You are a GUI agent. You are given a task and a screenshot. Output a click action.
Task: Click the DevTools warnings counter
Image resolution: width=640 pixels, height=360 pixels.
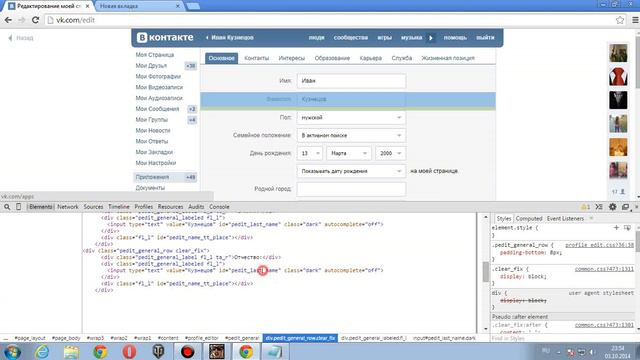(x=585, y=207)
